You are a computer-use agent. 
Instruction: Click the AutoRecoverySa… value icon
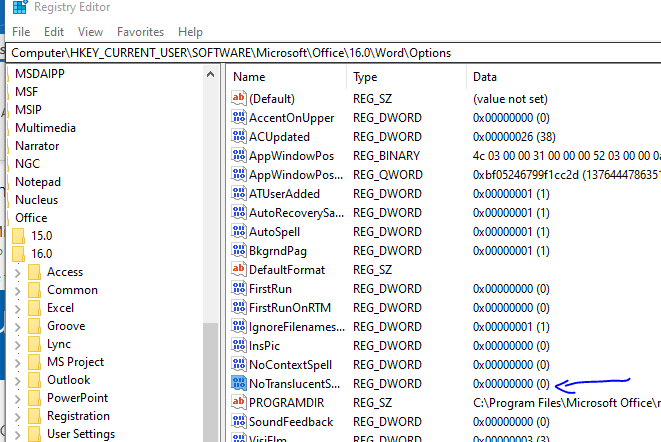239,212
